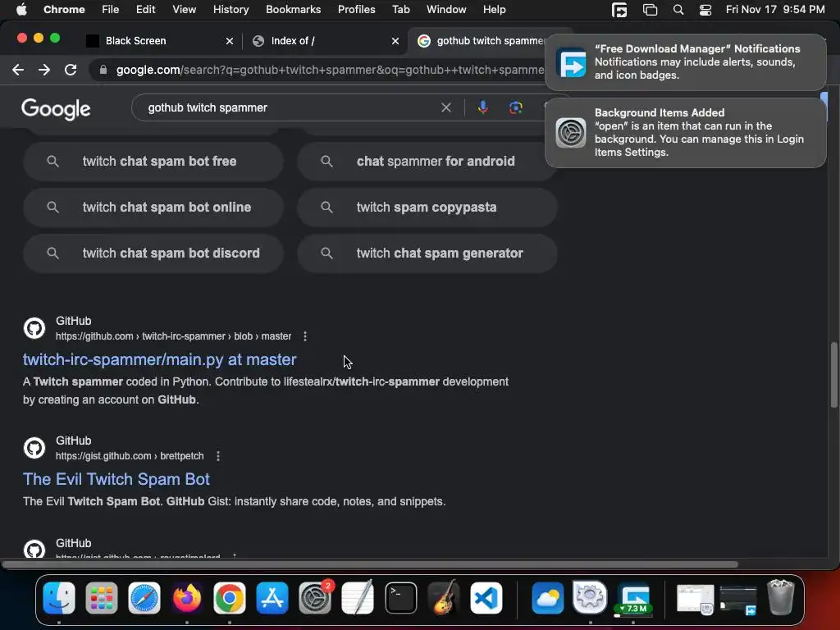Open Terminal from the Dock

click(x=400, y=598)
